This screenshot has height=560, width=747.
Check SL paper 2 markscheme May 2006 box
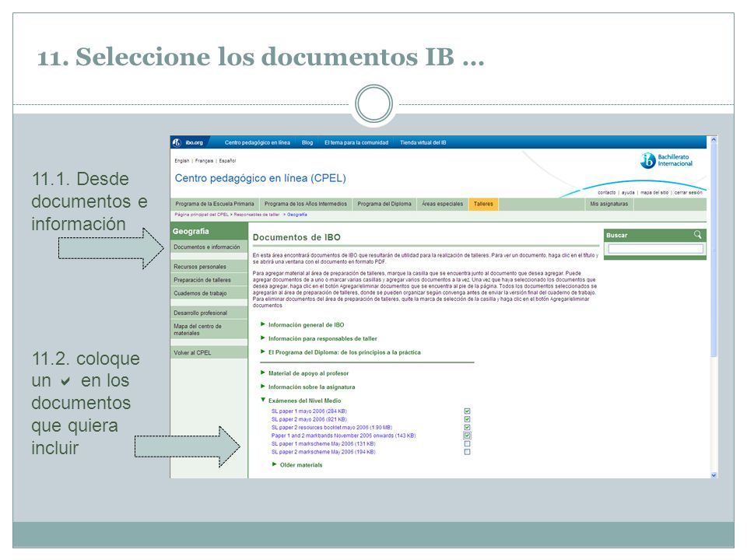click(x=468, y=451)
